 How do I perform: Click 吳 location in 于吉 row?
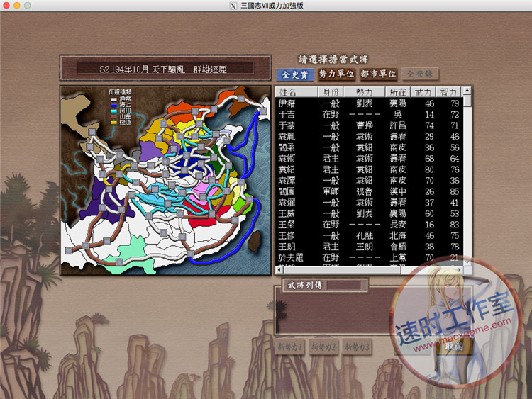[398, 114]
